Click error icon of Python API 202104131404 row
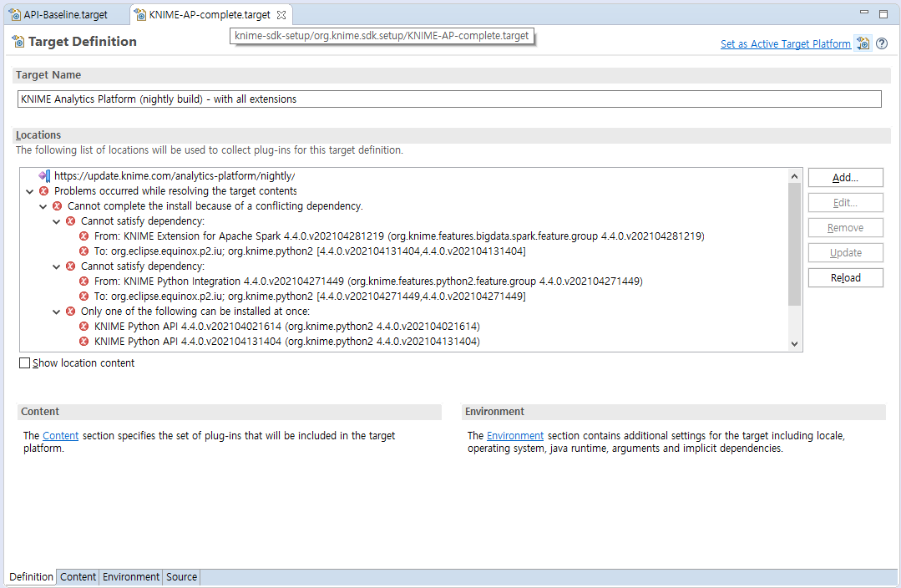This screenshot has width=901, height=588. pyautogui.click(x=84, y=342)
